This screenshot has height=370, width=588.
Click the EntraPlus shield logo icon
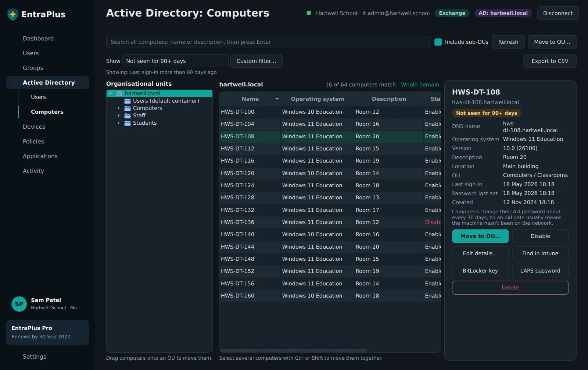13,14
